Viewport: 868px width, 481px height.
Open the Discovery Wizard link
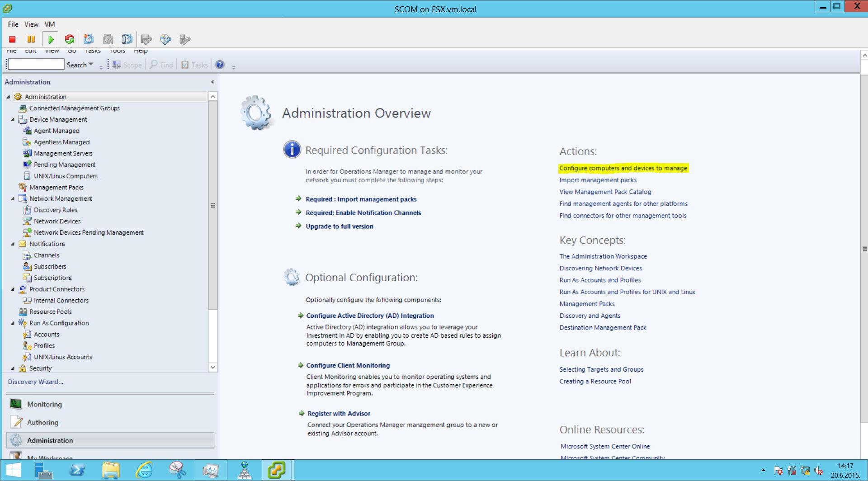pyautogui.click(x=36, y=382)
